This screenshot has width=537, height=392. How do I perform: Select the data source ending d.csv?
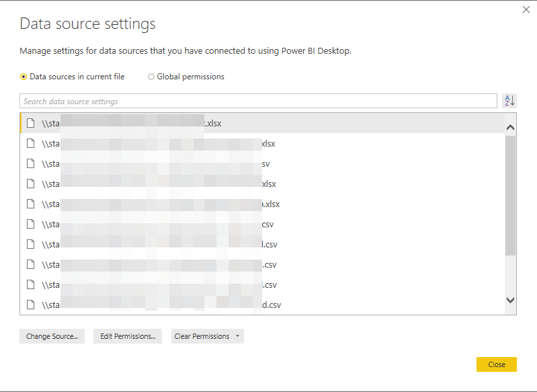(262, 305)
